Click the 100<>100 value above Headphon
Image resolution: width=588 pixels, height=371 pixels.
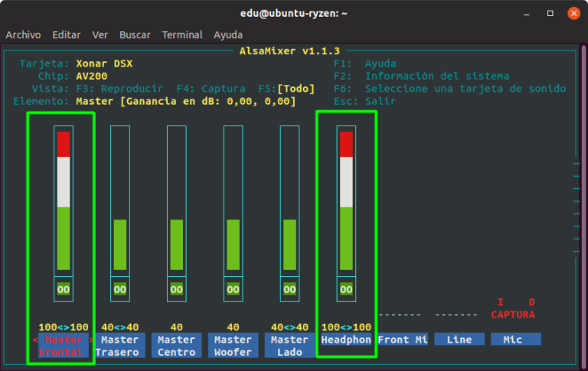pyautogui.click(x=346, y=327)
